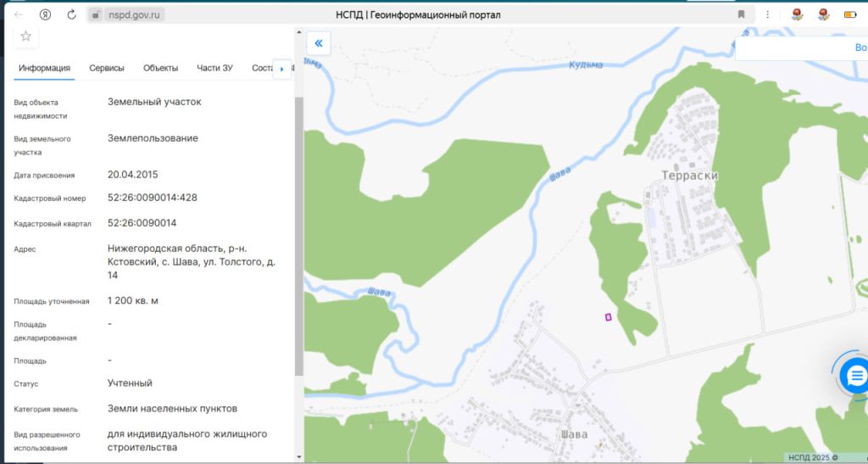This screenshot has width=868, height=464.
Task: Open the chat support bubble
Action: (854, 374)
